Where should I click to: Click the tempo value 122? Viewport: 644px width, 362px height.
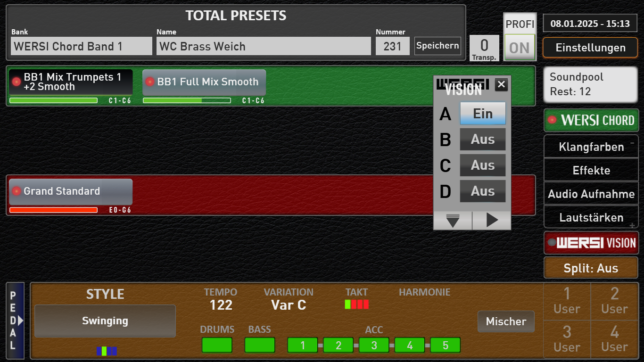[x=221, y=305]
